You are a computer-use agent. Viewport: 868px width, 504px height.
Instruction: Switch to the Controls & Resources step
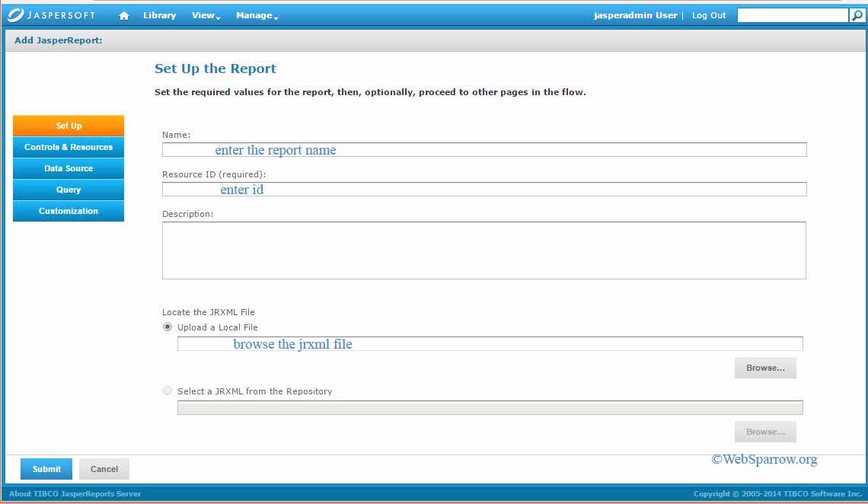click(x=68, y=147)
